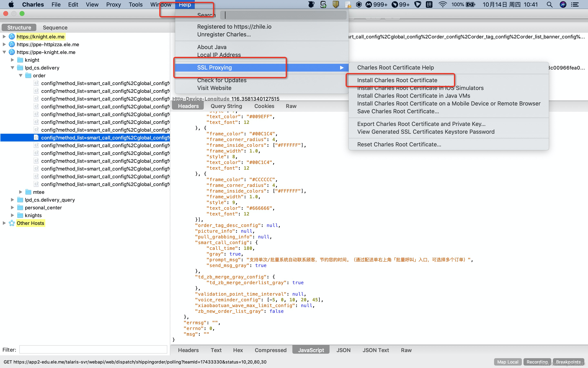Image resolution: width=588 pixels, height=368 pixels.
Task: Open the Proxy menu
Action: (x=113, y=4)
